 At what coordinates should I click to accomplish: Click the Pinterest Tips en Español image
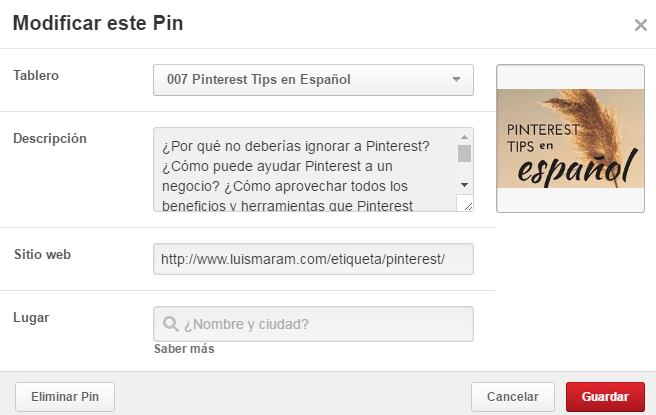[570, 138]
